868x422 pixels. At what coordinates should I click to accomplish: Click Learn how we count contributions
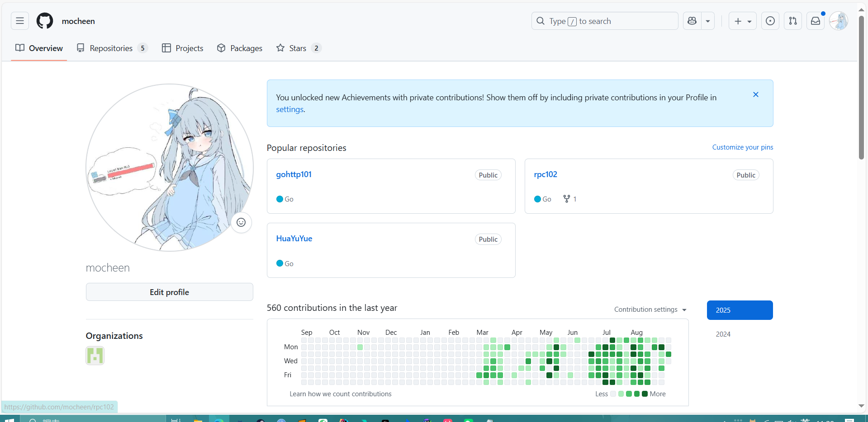tap(341, 394)
